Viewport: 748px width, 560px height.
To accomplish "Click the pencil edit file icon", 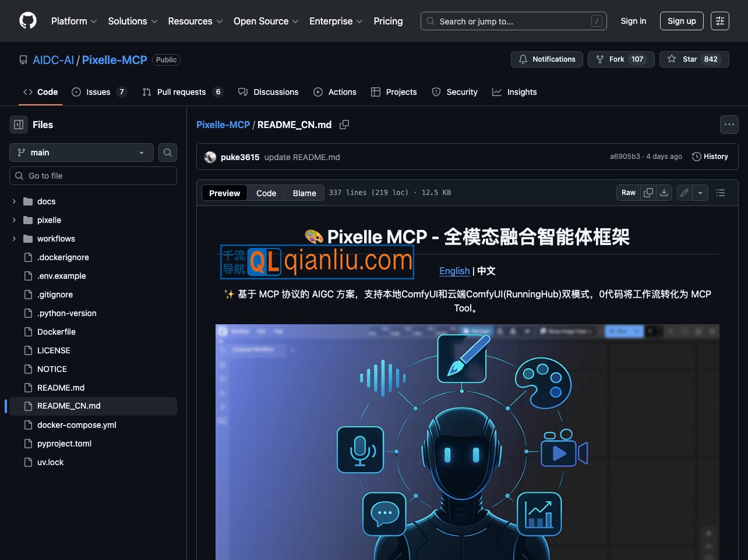I will pyautogui.click(x=685, y=193).
